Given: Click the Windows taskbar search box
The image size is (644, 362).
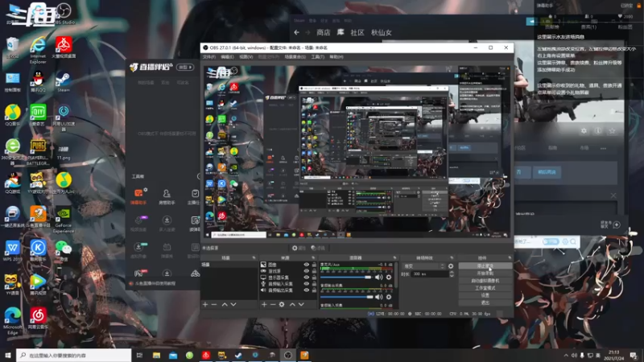Looking at the screenshot, I should coord(74,355).
